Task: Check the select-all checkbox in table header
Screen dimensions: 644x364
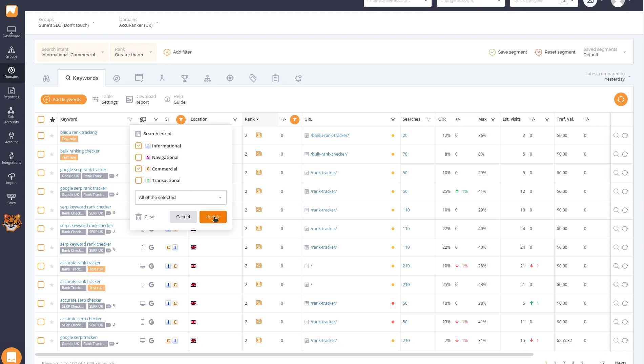Action: [41, 119]
